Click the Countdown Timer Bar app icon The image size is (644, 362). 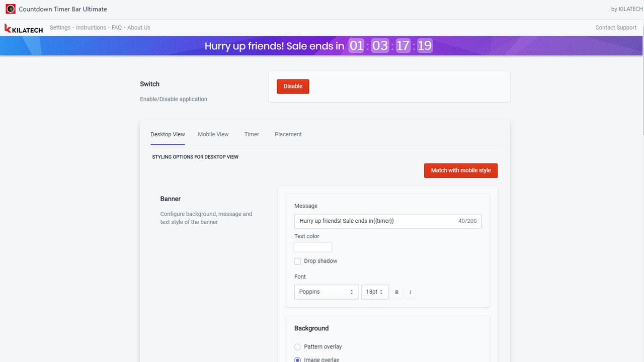tap(11, 9)
